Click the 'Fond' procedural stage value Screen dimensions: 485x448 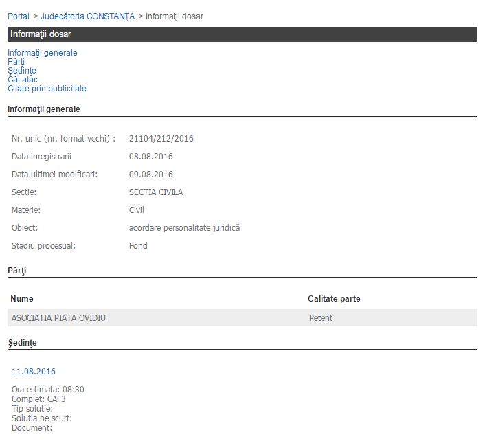(x=138, y=246)
